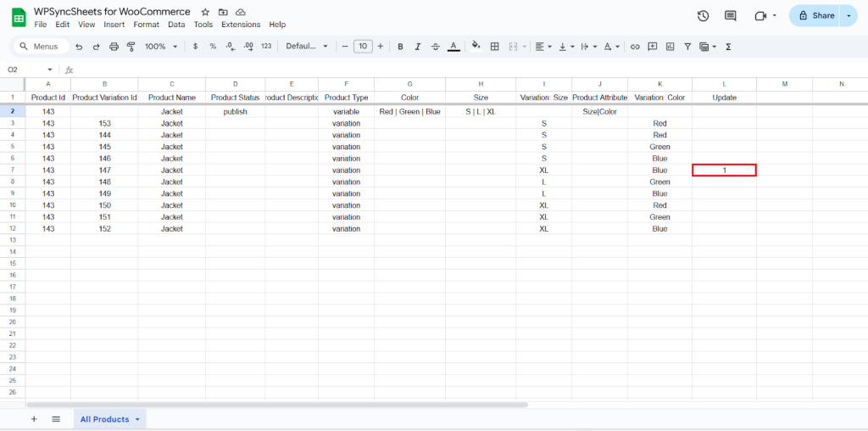Open the All Products tab menu arrow

pos(137,419)
